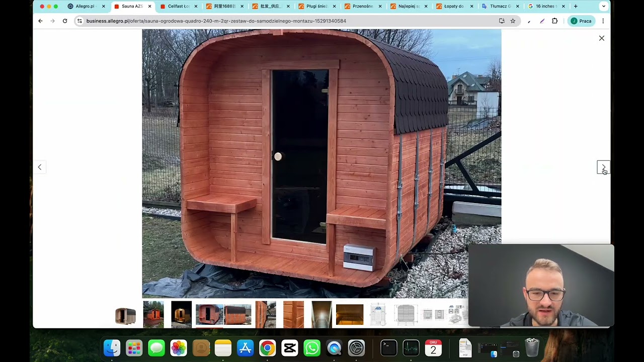This screenshot has height=362, width=644.
Task: Click the main sauna photo
Action: point(321,163)
